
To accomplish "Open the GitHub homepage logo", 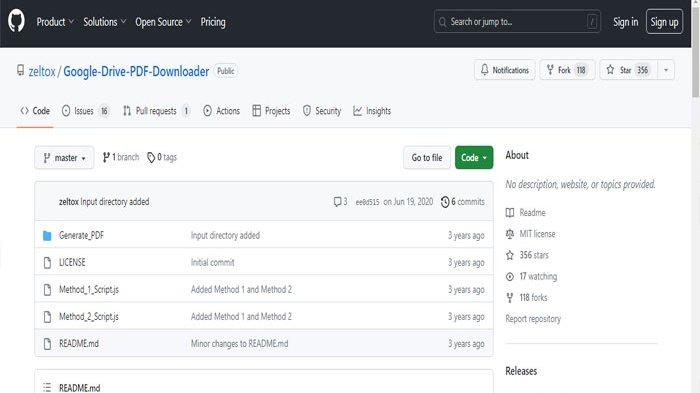I will coord(16,21).
